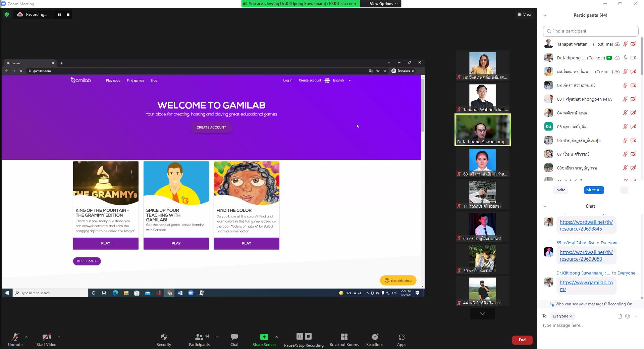
Task: Collapse the Participants panel chevron
Action: [x=545, y=15]
